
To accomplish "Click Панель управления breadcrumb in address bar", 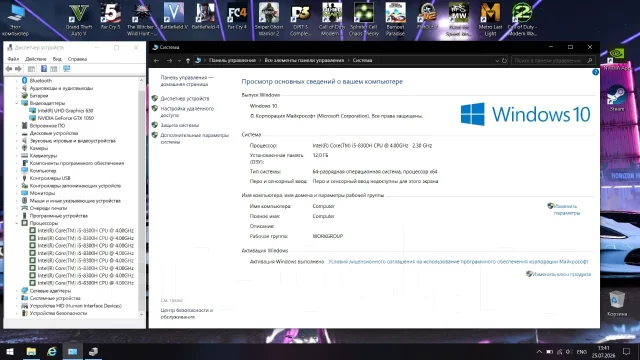I will pyautogui.click(x=232, y=60).
